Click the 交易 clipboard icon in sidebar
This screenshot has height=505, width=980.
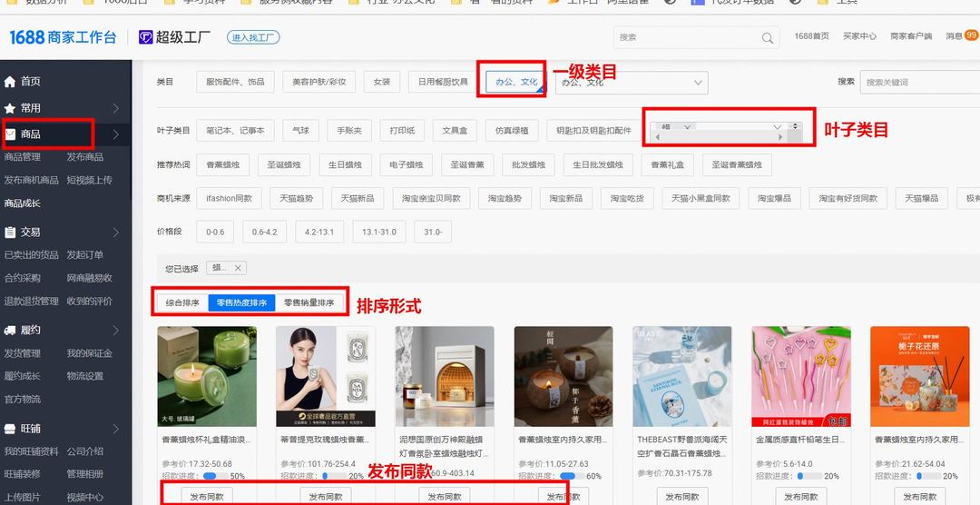click(x=10, y=233)
